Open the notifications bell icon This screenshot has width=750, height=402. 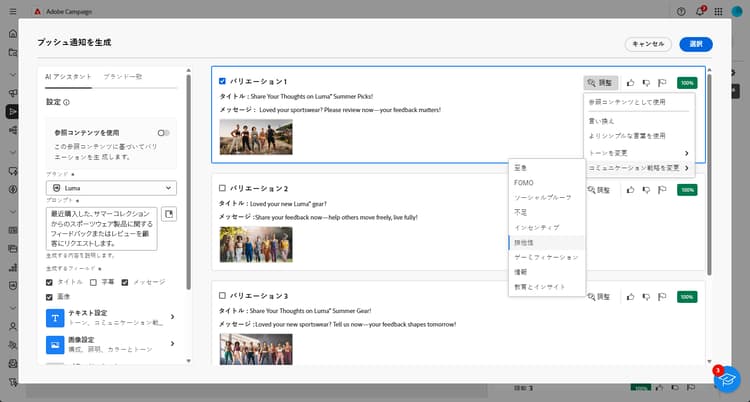(x=700, y=12)
